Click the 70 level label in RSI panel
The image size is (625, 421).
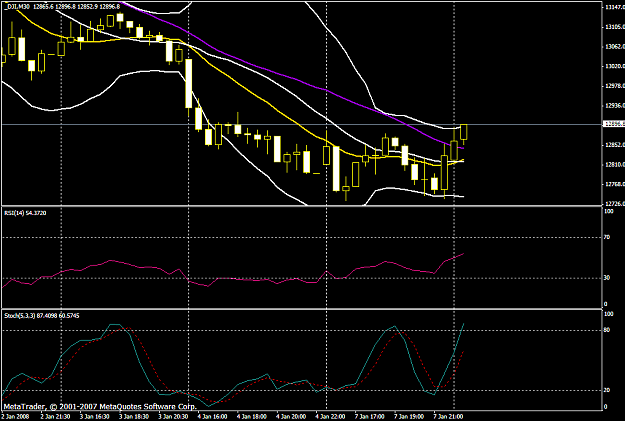tap(607, 237)
